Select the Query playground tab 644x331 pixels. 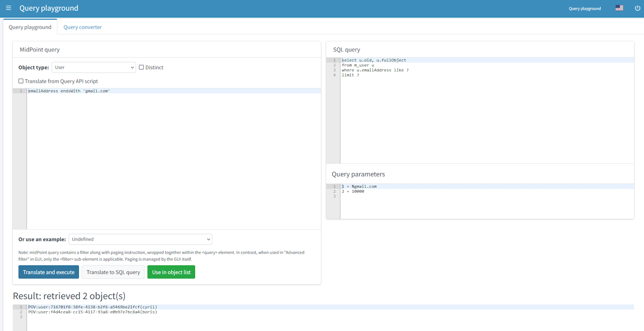[30, 27]
